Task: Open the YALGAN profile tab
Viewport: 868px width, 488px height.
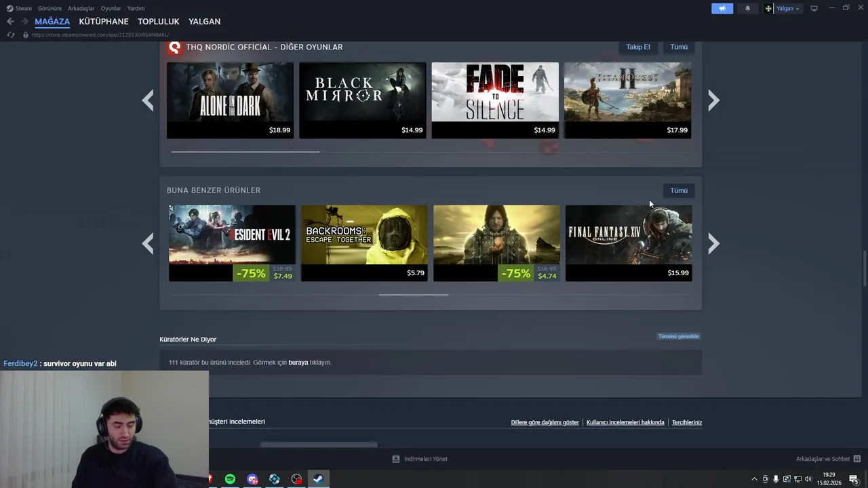Action: (204, 22)
